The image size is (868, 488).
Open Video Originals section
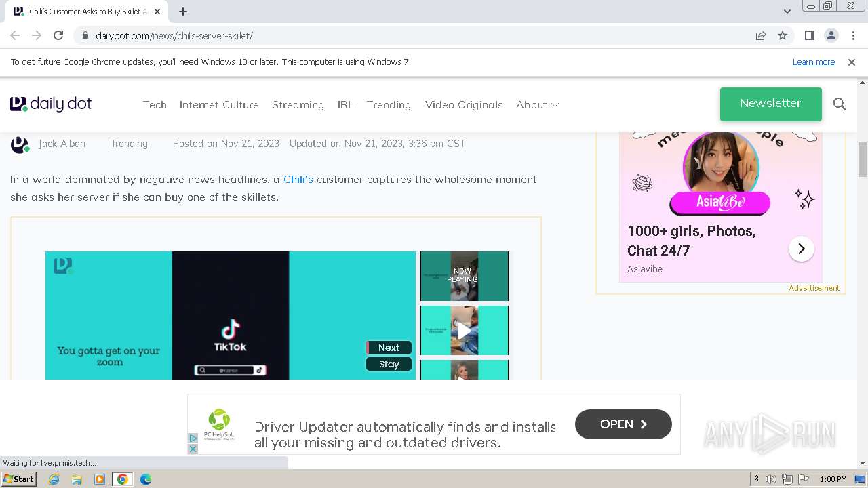(464, 104)
